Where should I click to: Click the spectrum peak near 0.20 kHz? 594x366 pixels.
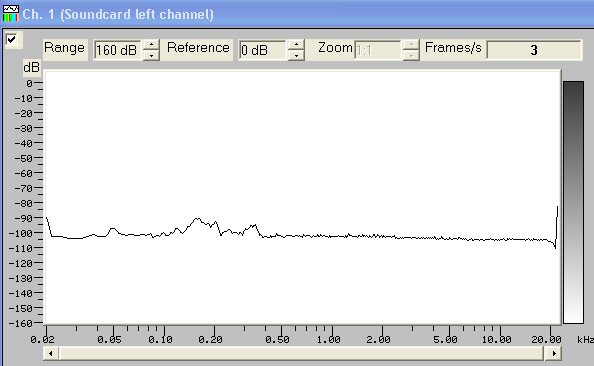[197, 219]
